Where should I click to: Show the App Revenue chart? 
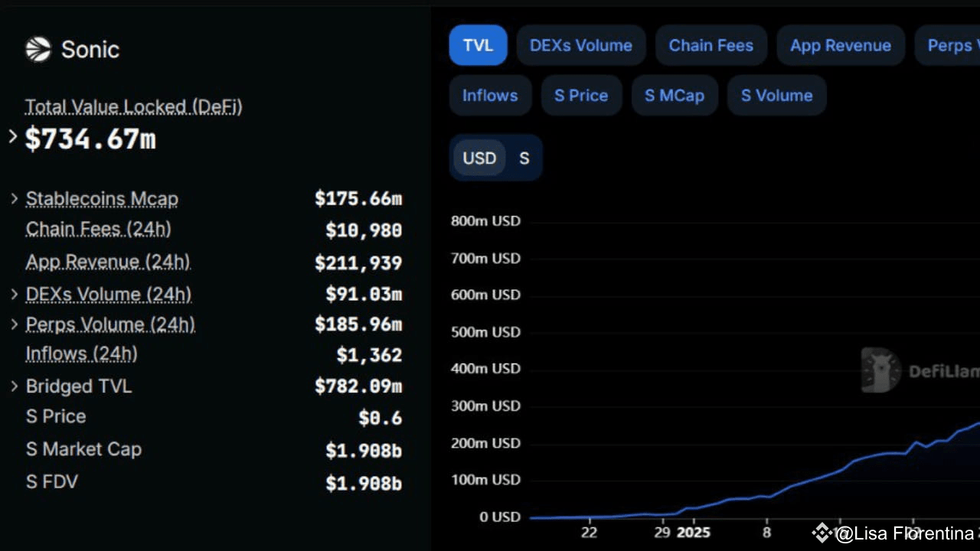pos(841,45)
